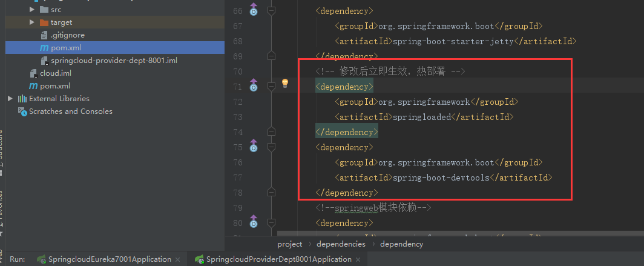Click spring-boot-starter-jetty artifactId text on line 68
The width and height of the screenshot is (644, 266).
tap(453, 41)
